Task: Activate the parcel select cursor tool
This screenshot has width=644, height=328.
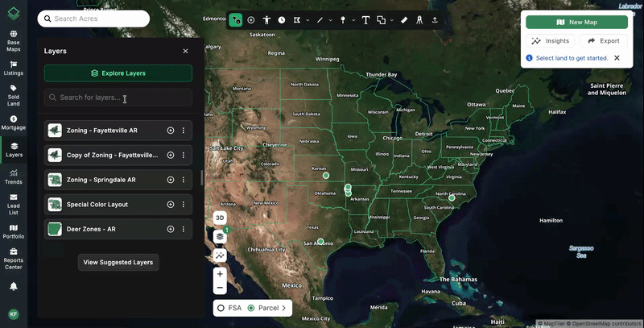Action: (x=236, y=19)
